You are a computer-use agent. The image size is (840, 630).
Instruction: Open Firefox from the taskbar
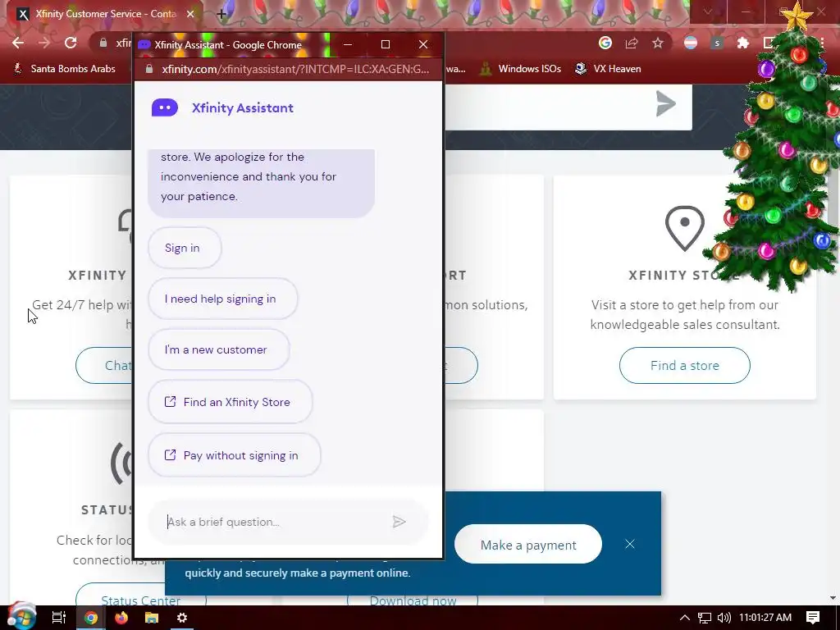point(121,618)
